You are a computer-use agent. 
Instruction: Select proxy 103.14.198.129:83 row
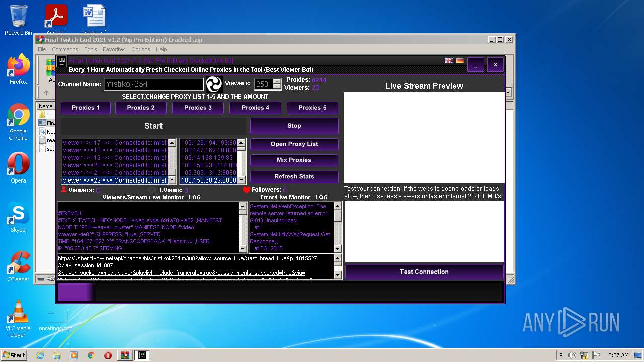pos(208,158)
